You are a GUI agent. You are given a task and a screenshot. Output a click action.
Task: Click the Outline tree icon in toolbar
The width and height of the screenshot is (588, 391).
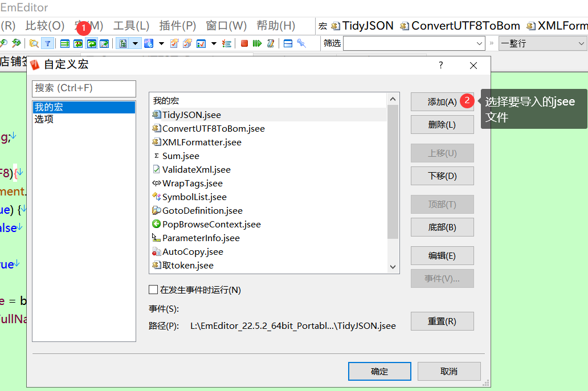(x=122, y=43)
